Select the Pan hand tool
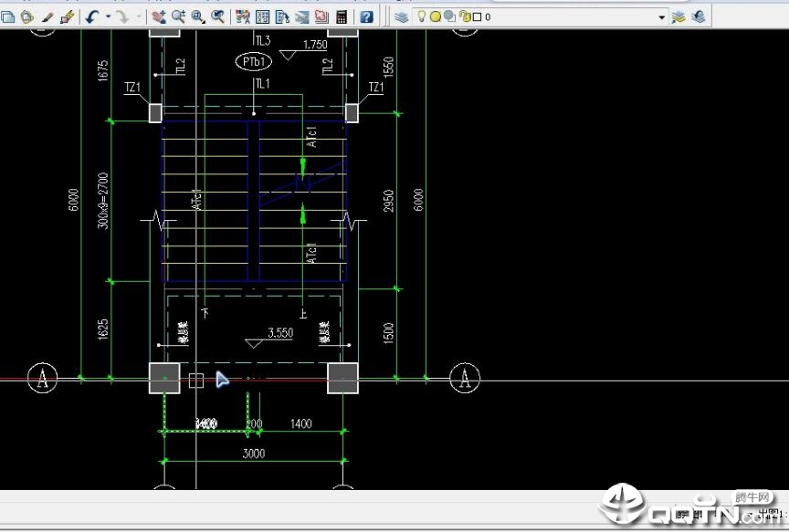Viewport: 789px width, 532px height. (159, 16)
